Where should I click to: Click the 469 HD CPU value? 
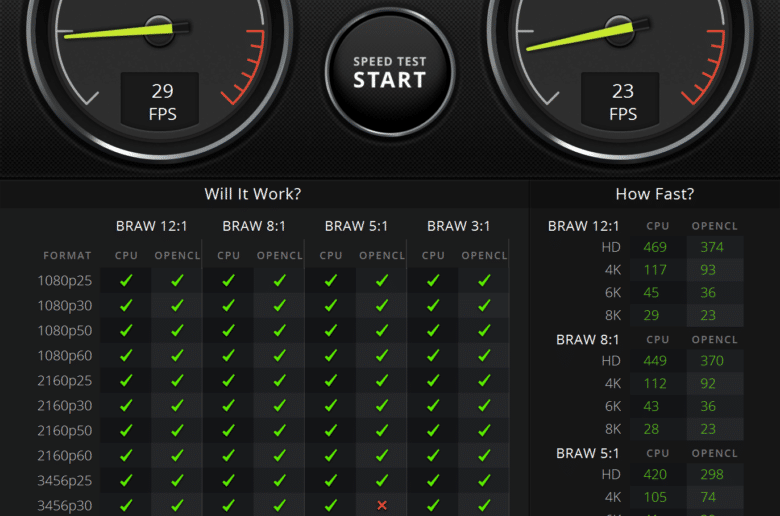(655, 247)
